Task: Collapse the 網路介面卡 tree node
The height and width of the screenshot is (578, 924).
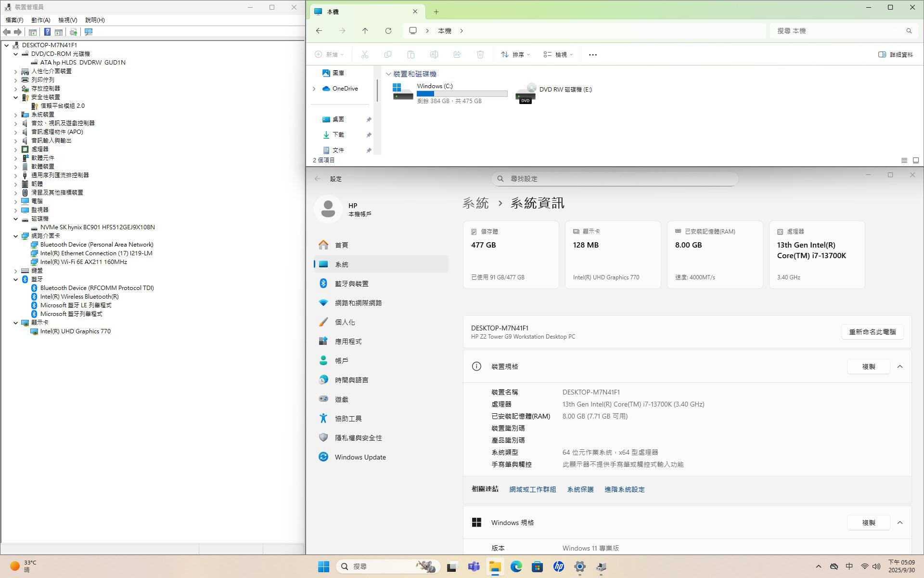Action: pyautogui.click(x=15, y=236)
